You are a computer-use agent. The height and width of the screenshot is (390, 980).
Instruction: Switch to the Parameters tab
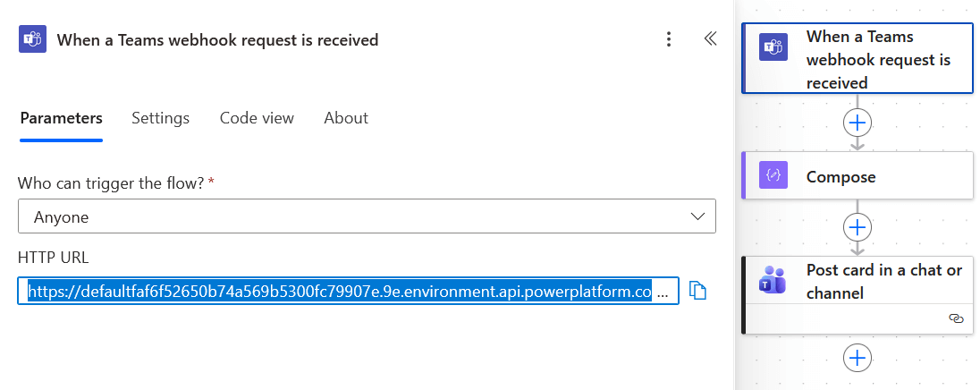[x=61, y=118]
